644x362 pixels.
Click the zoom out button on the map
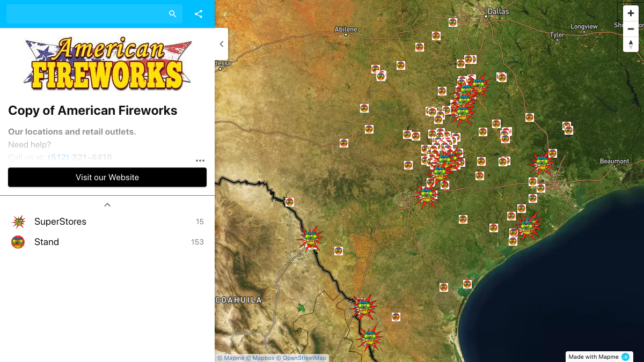(631, 28)
